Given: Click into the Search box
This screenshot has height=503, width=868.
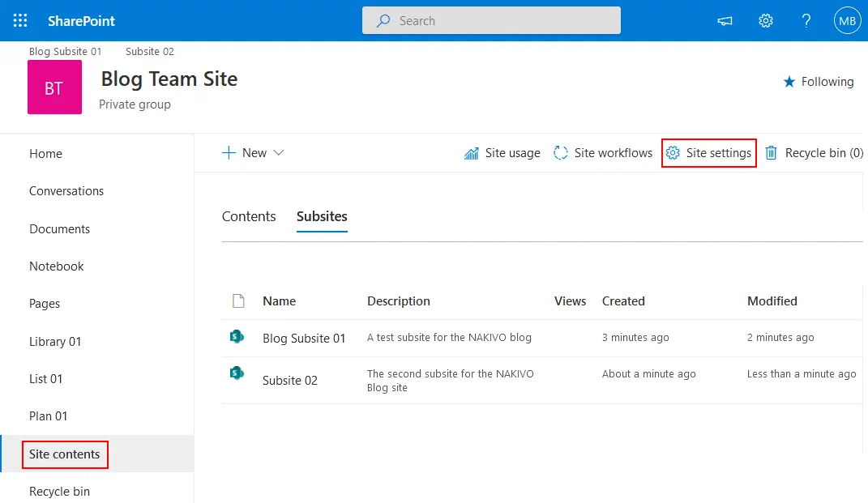Looking at the screenshot, I should (x=491, y=21).
